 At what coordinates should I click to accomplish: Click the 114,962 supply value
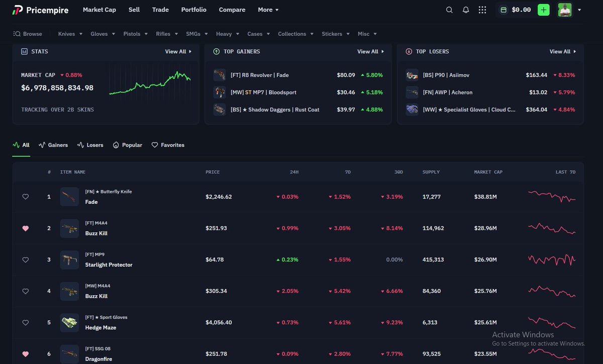434,228
